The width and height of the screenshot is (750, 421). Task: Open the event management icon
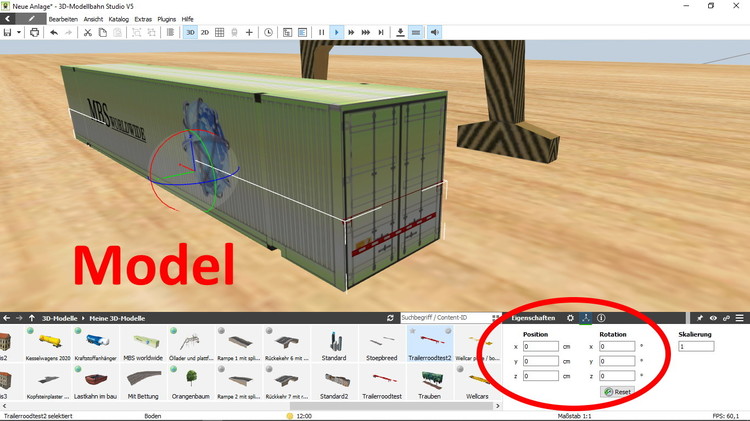pos(287,33)
